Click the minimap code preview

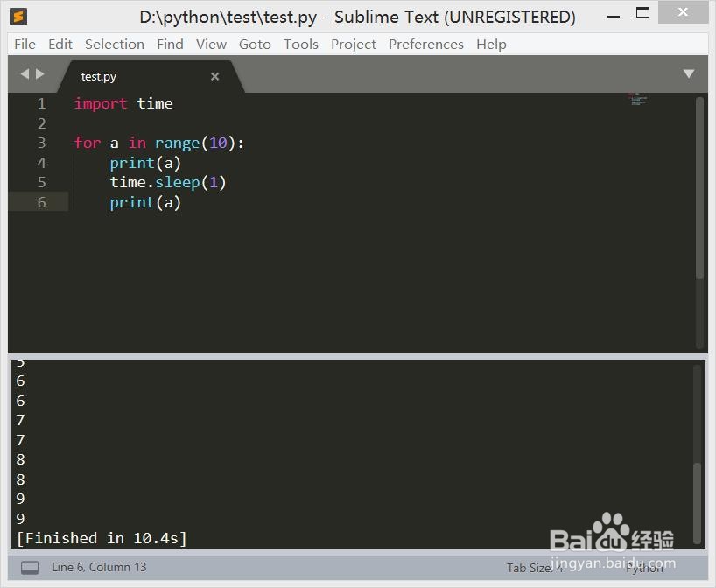point(638,100)
